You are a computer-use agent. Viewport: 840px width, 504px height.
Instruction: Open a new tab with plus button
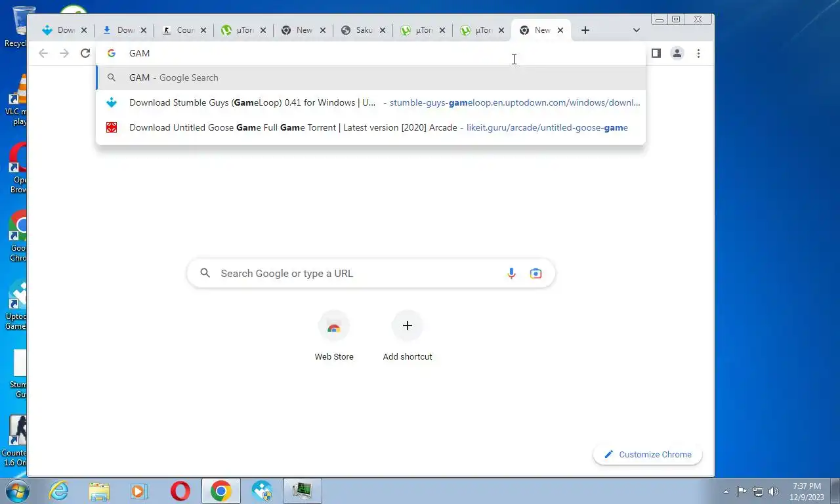pyautogui.click(x=585, y=30)
